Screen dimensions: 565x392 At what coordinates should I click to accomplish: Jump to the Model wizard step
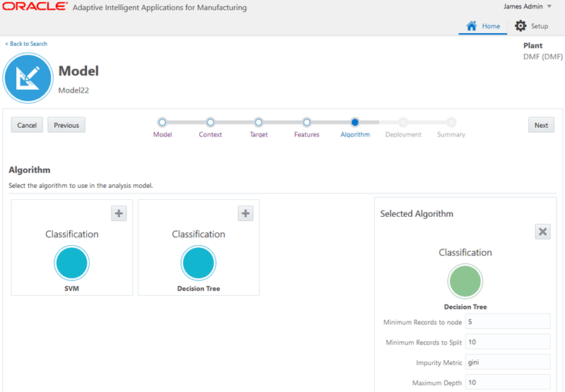pyautogui.click(x=162, y=122)
